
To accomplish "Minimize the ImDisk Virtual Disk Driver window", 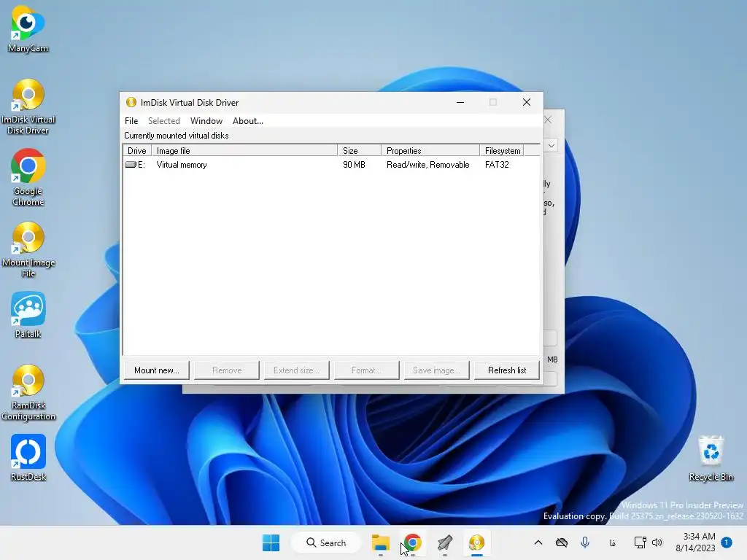I will pyautogui.click(x=460, y=102).
